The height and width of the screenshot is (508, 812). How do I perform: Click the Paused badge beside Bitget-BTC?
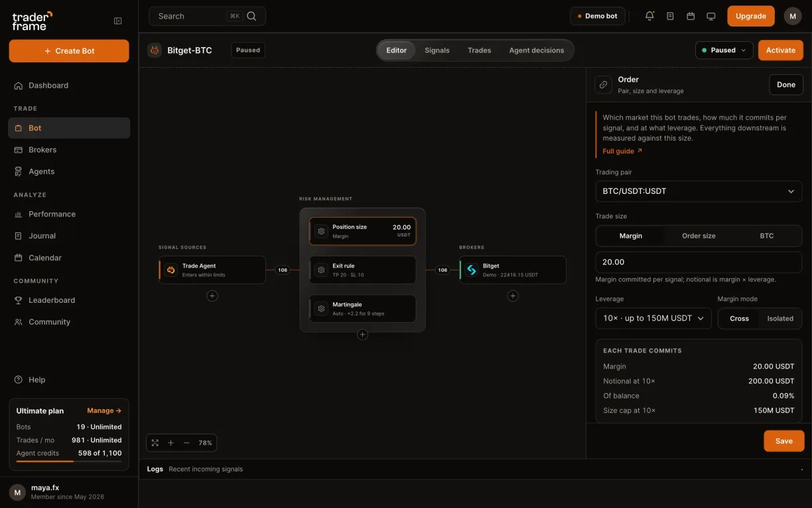tap(248, 50)
